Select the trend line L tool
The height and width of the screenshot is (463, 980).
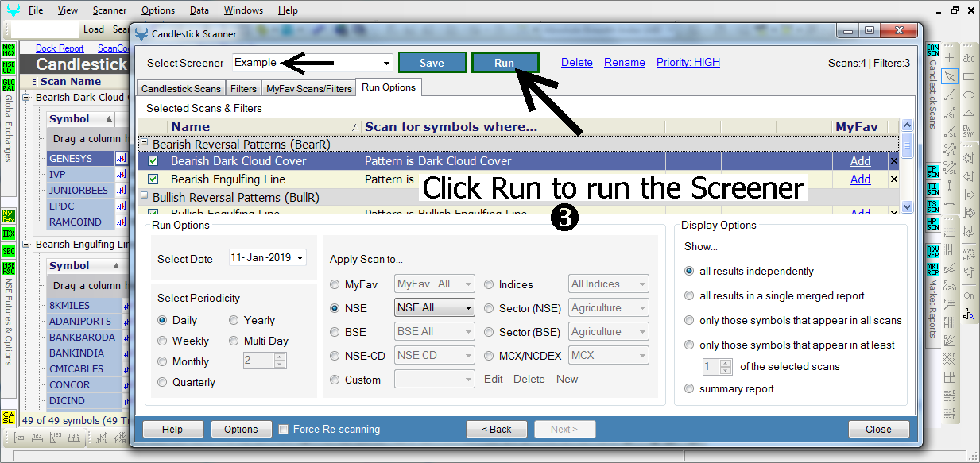pyautogui.click(x=950, y=95)
